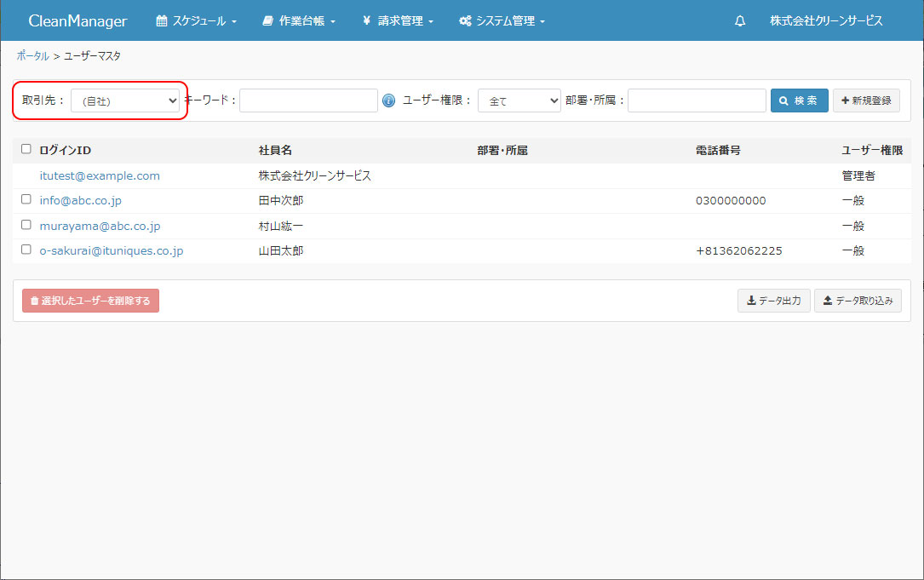Click the CleanManager logo
Viewport: 924px width, 580px height.
point(77,21)
